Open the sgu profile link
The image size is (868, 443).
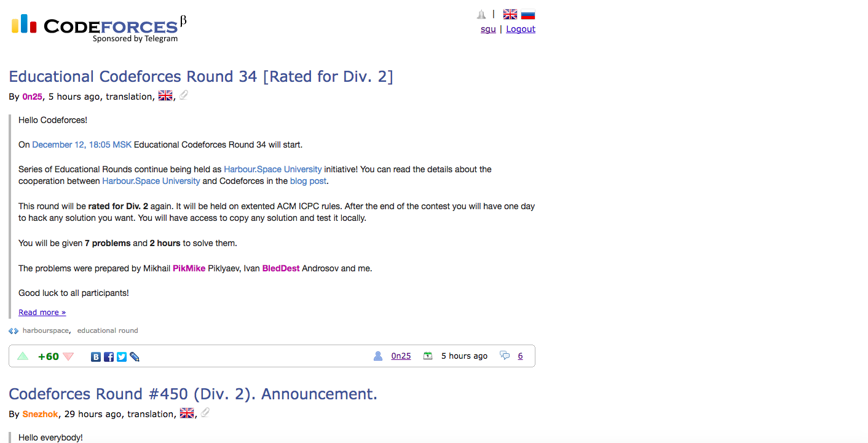coord(488,29)
